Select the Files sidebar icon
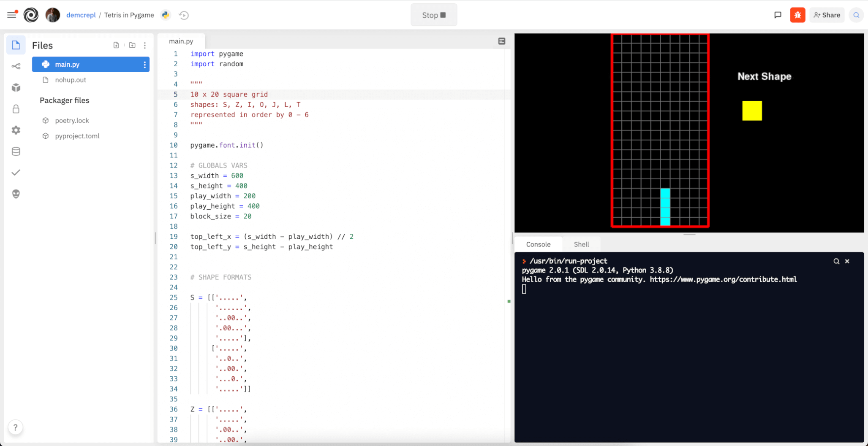This screenshot has width=868, height=446. coord(16,45)
